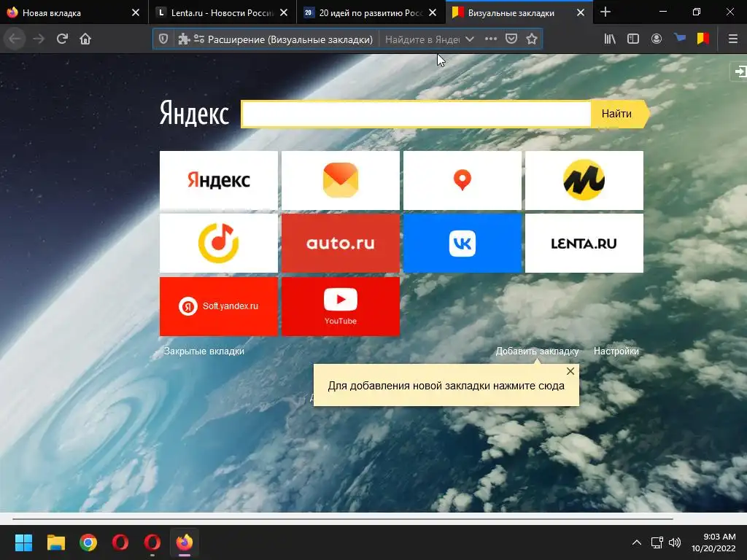The height and width of the screenshot is (560, 747).
Task: Click the Yandex search input field
Action: coord(416,114)
